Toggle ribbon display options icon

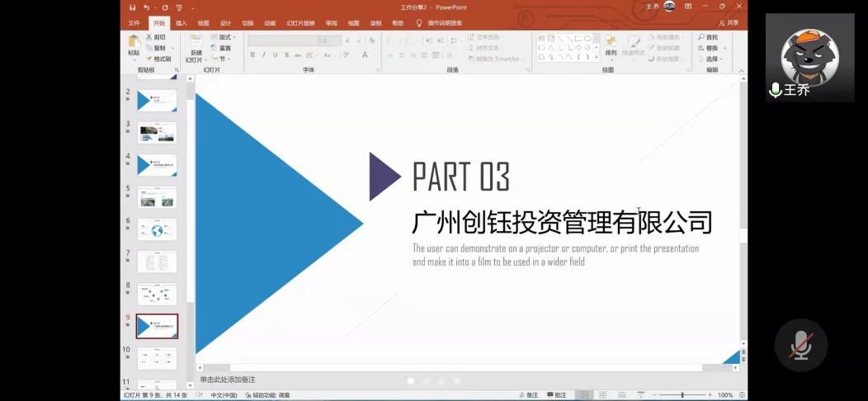pos(688,7)
